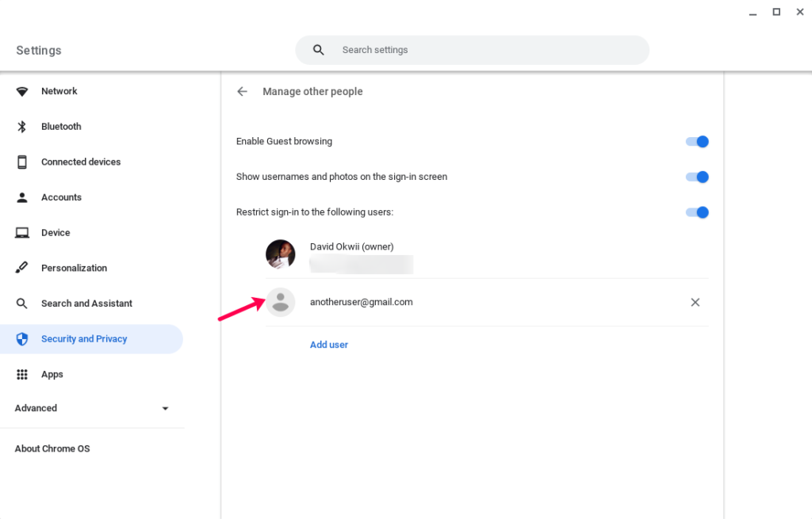This screenshot has height=519, width=812.
Task: Minimize the Settings window
Action: (753, 13)
